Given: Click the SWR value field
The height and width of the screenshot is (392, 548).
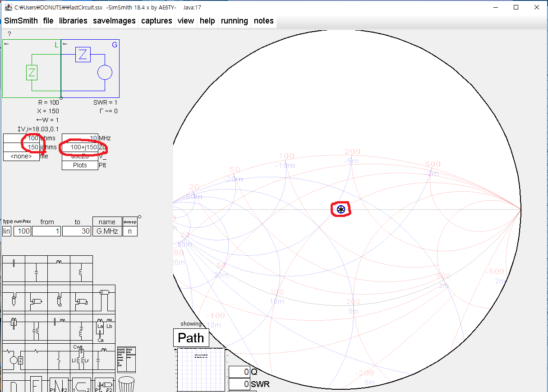Looking at the screenshot, I should [x=239, y=384].
